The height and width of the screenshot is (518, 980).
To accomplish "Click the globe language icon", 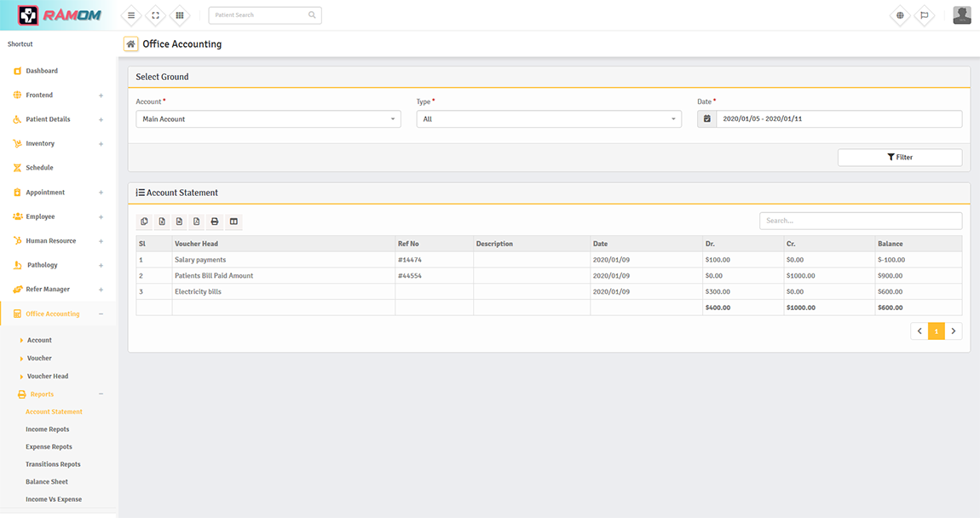I will click(900, 15).
